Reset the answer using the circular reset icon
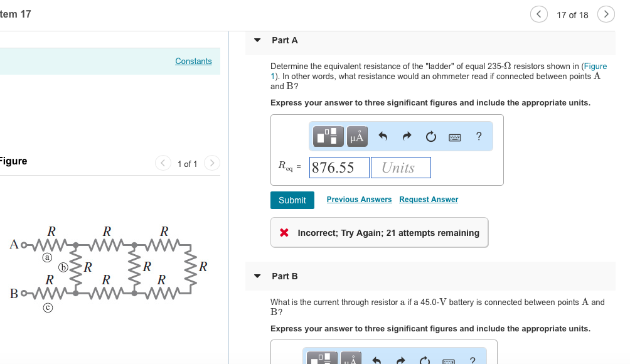 click(430, 136)
